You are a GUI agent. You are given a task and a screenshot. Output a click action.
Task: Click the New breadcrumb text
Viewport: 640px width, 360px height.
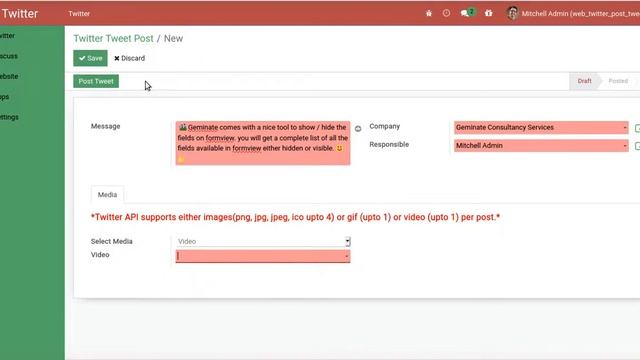[x=173, y=38]
